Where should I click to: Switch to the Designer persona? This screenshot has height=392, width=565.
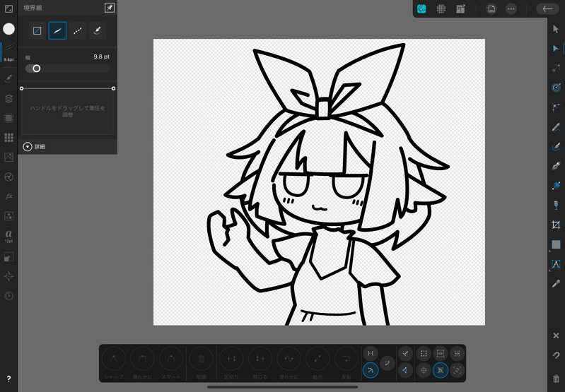click(x=421, y=9)
